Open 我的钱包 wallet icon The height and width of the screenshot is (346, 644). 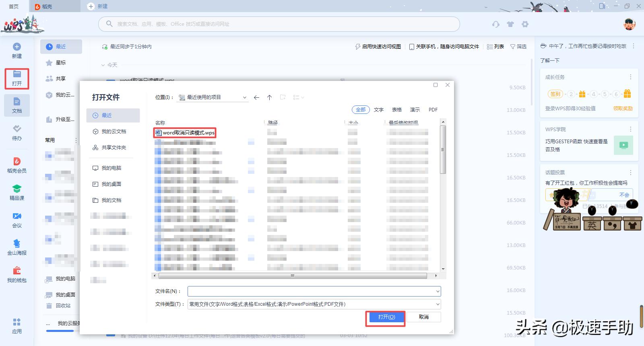point(17,271)
